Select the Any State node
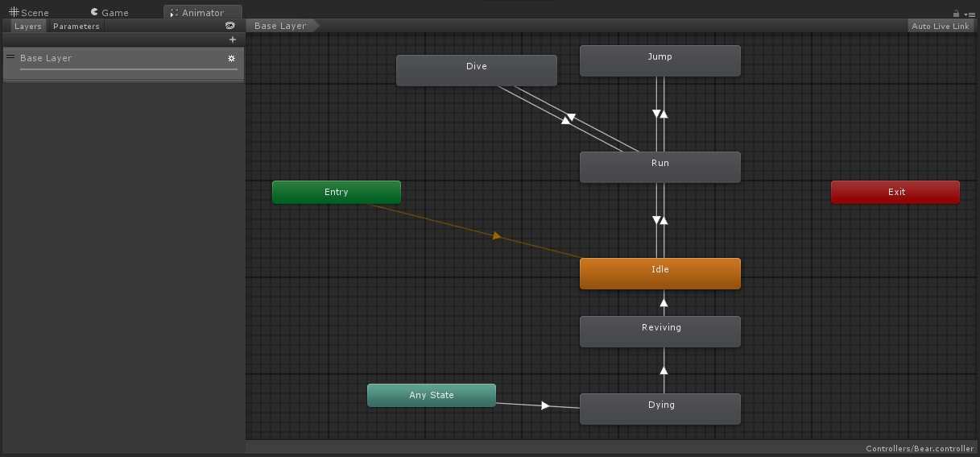Image resolution: width=980 pixels, height=457 pixels. click(432, 395)
